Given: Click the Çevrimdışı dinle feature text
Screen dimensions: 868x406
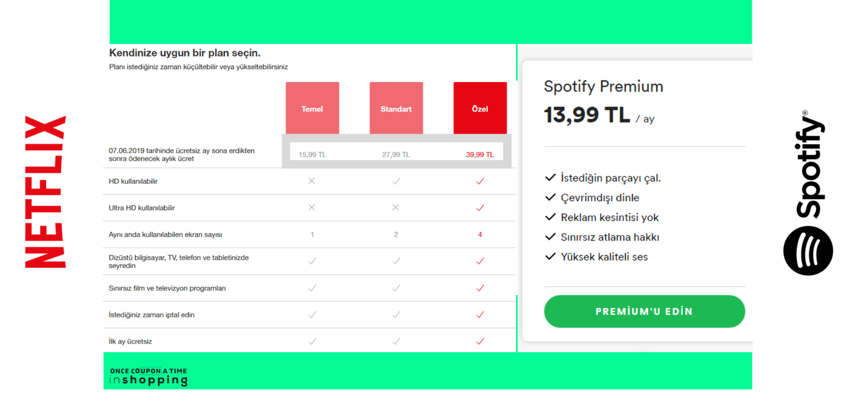Looking at the screenshot, I should coord(600,198).
